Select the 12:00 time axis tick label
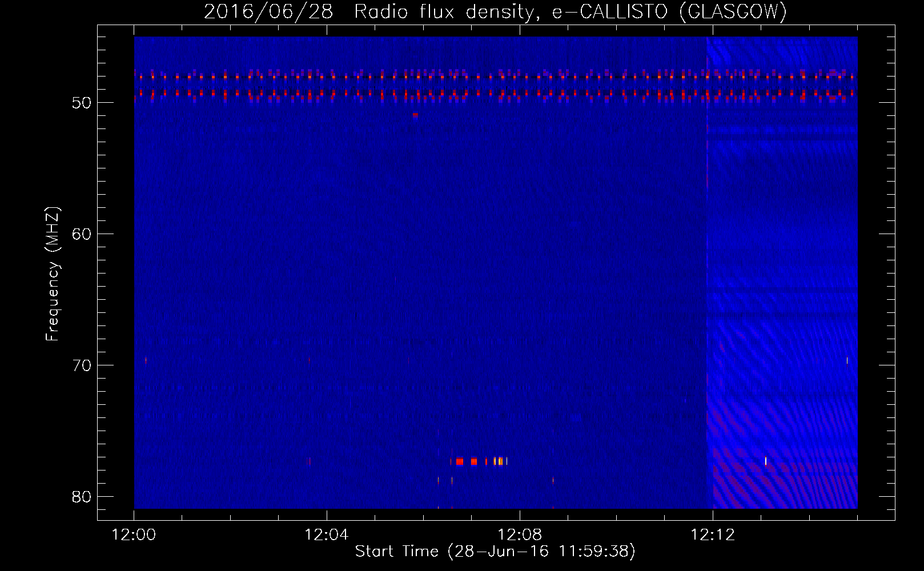 [134, 535]
